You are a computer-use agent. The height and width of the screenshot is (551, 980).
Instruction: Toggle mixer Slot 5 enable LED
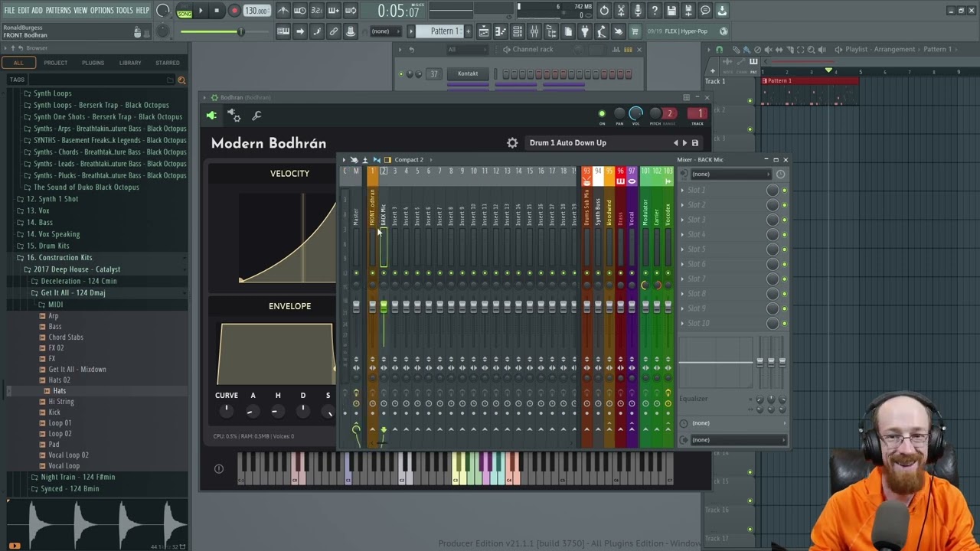point(784,249)
